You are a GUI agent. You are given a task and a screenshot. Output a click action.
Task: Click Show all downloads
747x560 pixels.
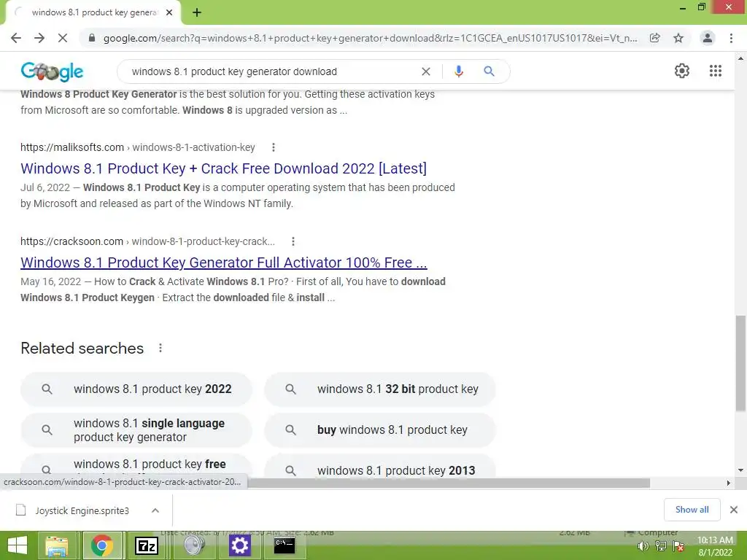pos(692,510)
